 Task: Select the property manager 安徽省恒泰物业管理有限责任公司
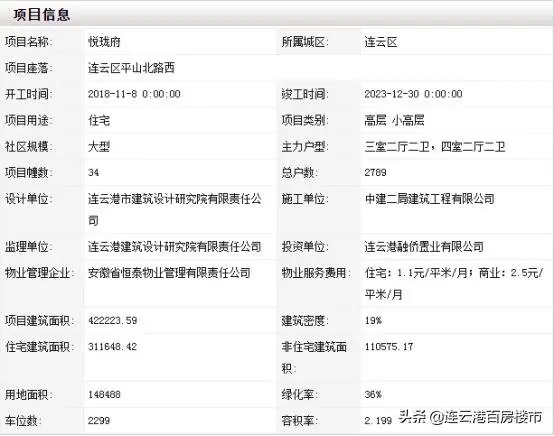point(170,273)
